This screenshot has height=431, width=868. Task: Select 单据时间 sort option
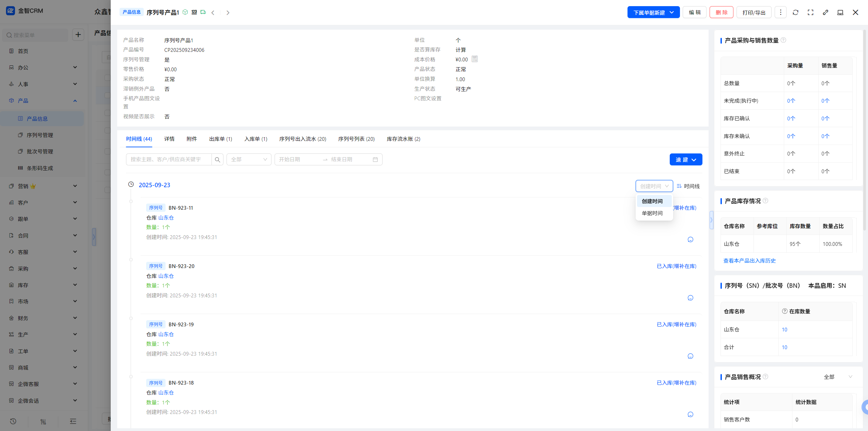click(652, 213)
